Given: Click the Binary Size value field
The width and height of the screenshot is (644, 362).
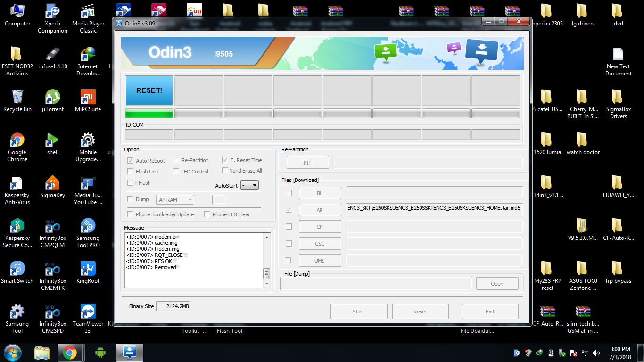Looking at the screenshot, I should 173,306.
